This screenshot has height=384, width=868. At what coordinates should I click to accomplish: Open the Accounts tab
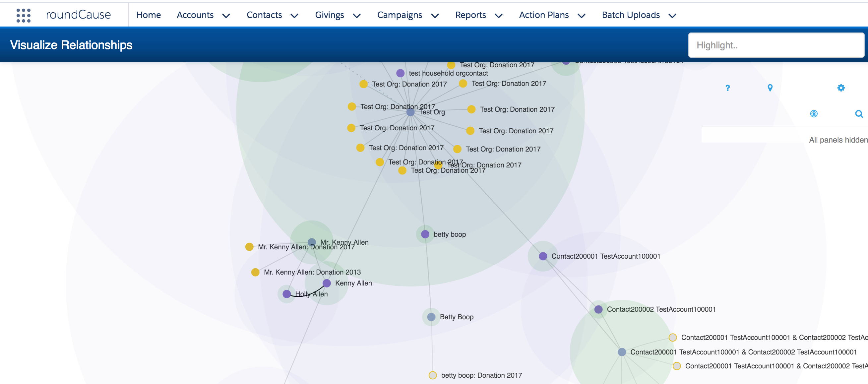195,15
